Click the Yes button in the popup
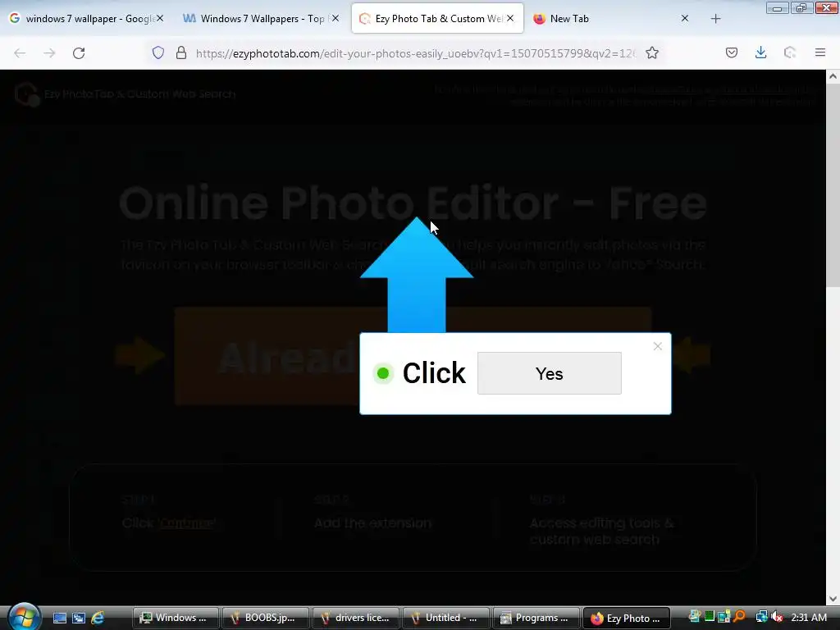The width and height of the screenshot is (840, 630). click(549, 373)
